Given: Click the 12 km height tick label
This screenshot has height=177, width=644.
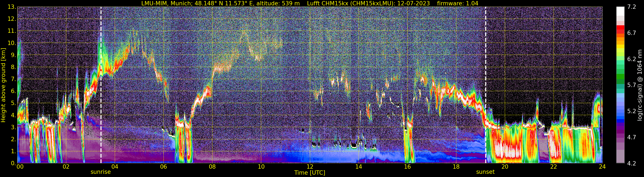Looking at the screenshot, I should (x=12, y=19).
